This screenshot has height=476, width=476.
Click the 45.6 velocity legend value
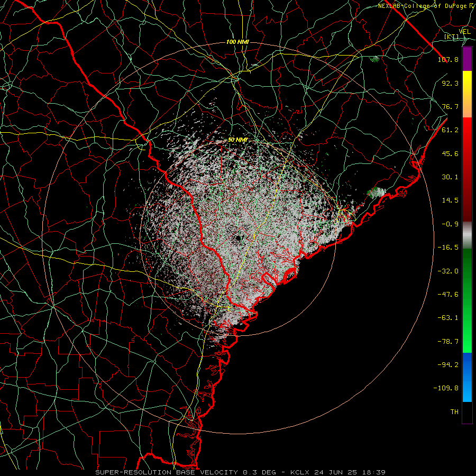pyautogui.click(x=450, y=153)
